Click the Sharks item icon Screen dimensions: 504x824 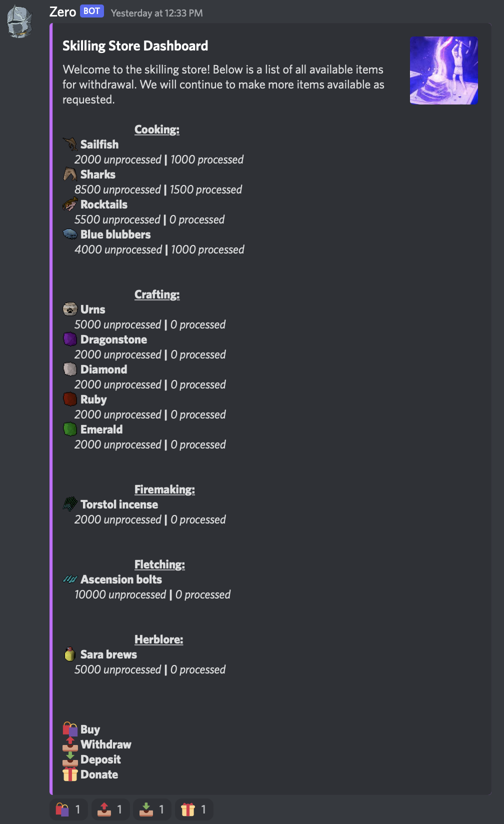70,174
